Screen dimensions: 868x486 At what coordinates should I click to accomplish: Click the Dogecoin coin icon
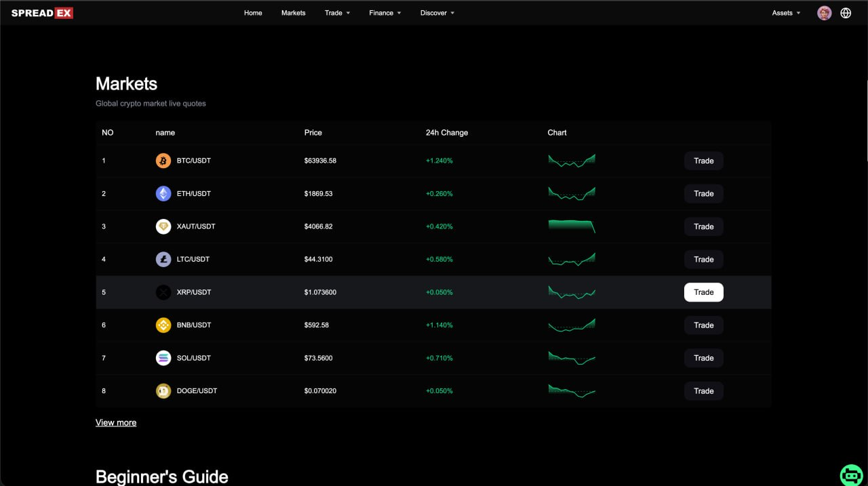point(163,391)
